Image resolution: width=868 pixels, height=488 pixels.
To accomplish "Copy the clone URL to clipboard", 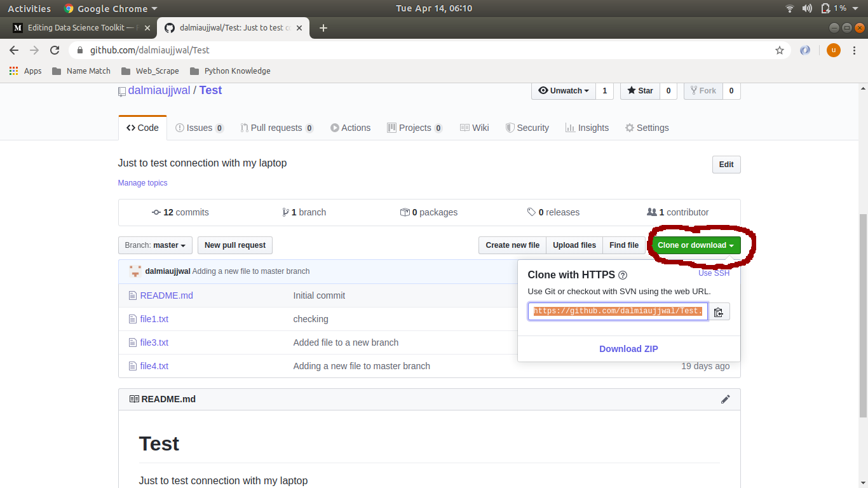I will 719,312.
